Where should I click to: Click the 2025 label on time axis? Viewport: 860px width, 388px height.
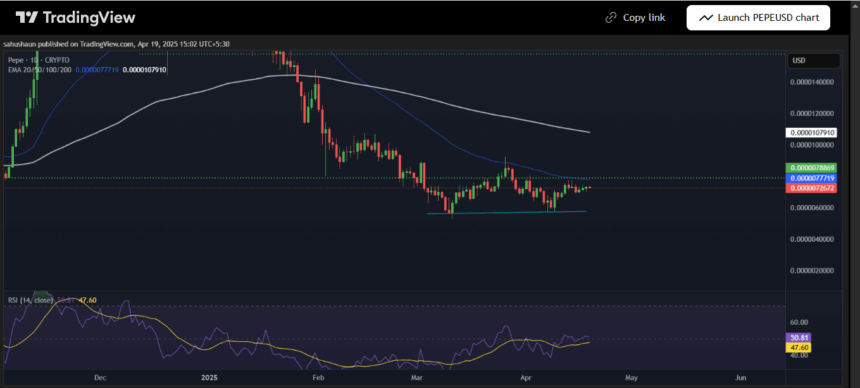210,378
